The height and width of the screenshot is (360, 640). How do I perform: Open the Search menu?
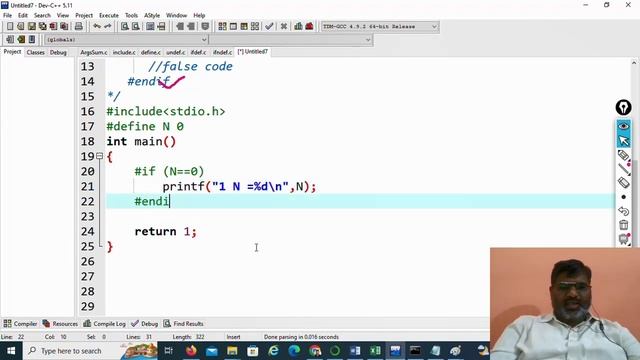pyautogui.click(x=42, y=15)
